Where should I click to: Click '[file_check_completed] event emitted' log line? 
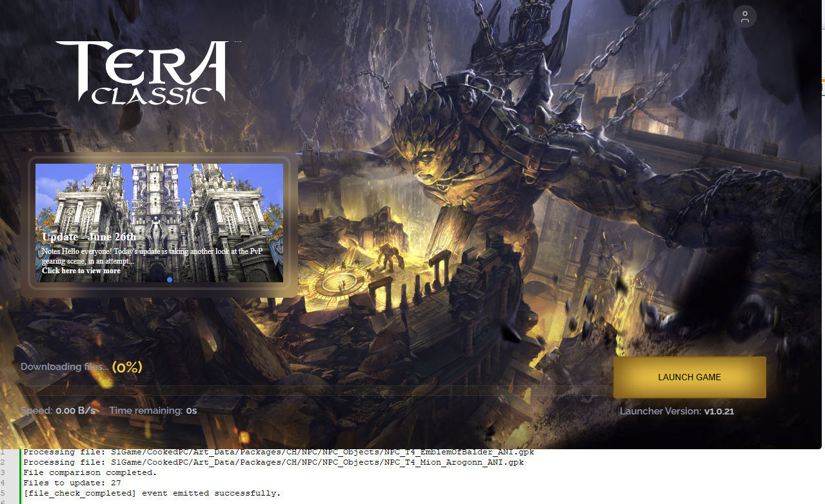(x=152, y=493)
